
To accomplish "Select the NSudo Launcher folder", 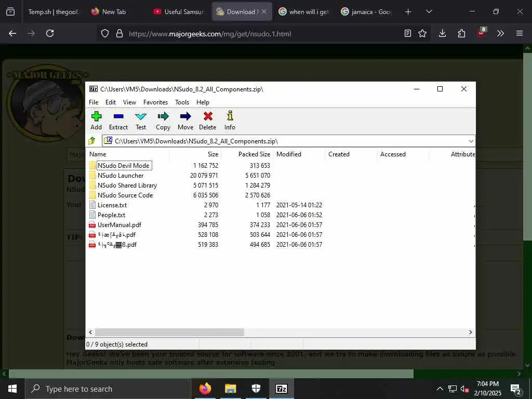I will click(121, 176).
